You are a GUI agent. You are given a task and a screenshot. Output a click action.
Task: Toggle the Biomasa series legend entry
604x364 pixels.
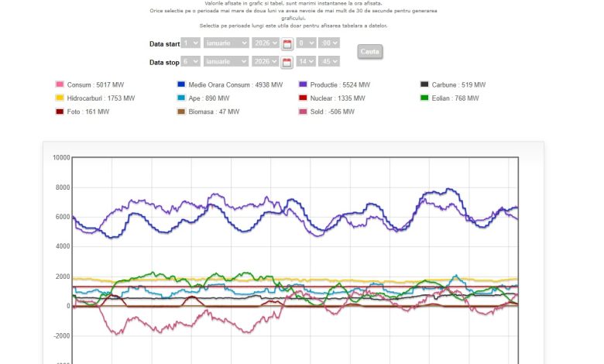(x=208, y=112)
